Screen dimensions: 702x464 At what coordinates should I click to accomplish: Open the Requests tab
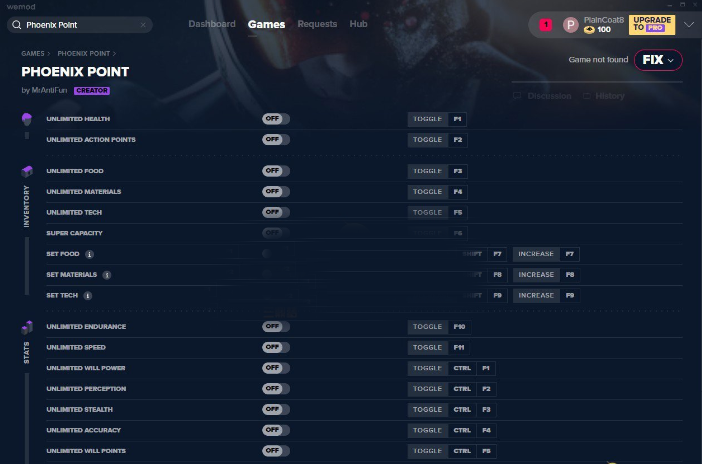coord(317,24)
